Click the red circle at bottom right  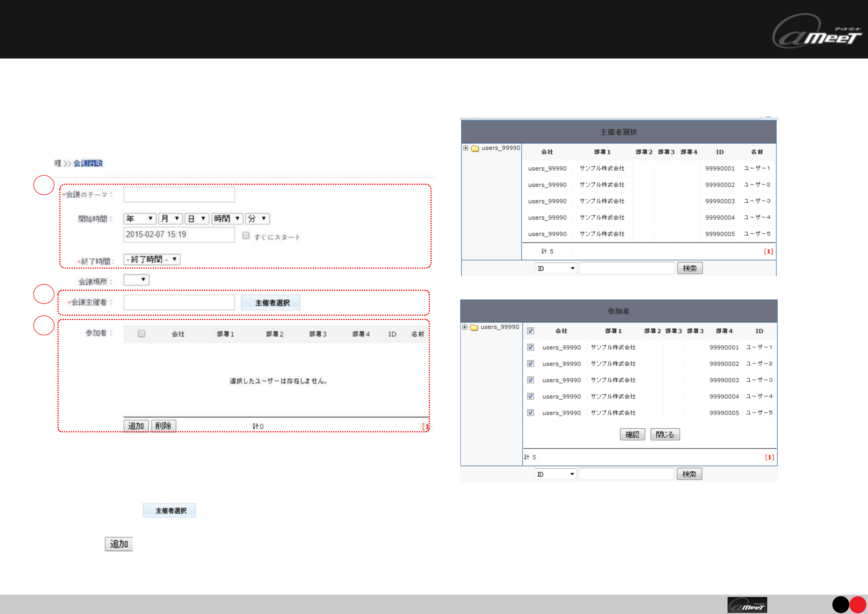(x=858, y=604)
